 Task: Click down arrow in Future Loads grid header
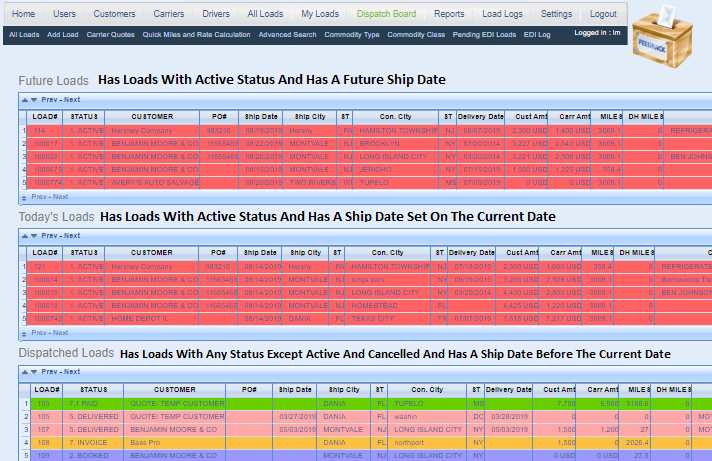(x=35, y=100)
